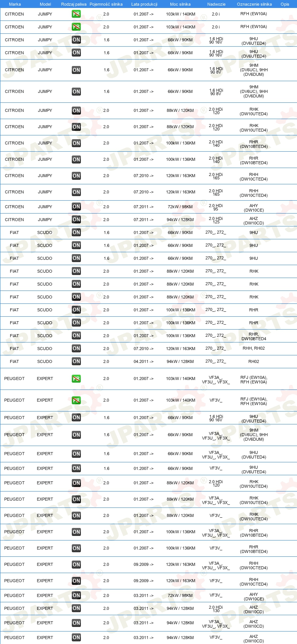Click the ON icon in the Peugeot Expert 72kW / 98KM row
The width and height of the screenshot is (297, 644).
tap(76, 595)
